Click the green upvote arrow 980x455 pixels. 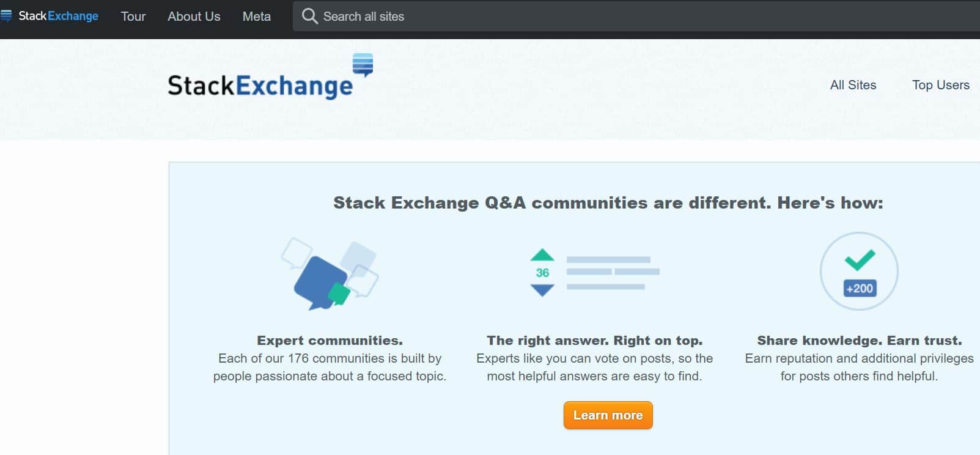(542, 255)
